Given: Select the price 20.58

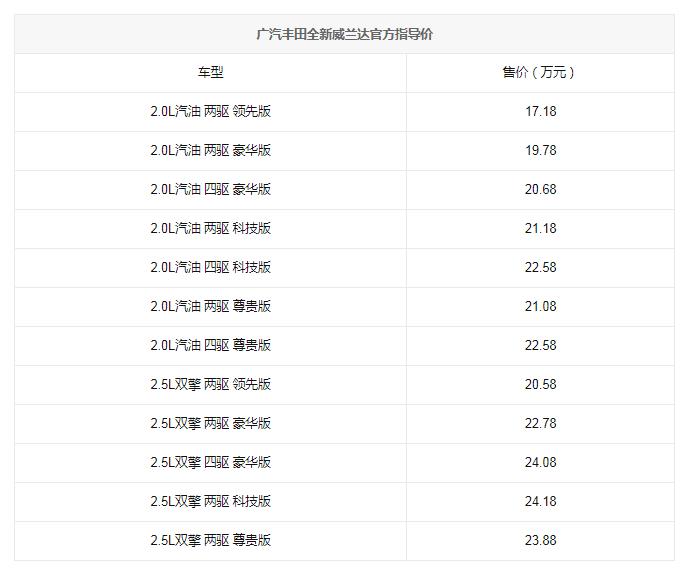Looking at the screenshot, I should point(541,384).
